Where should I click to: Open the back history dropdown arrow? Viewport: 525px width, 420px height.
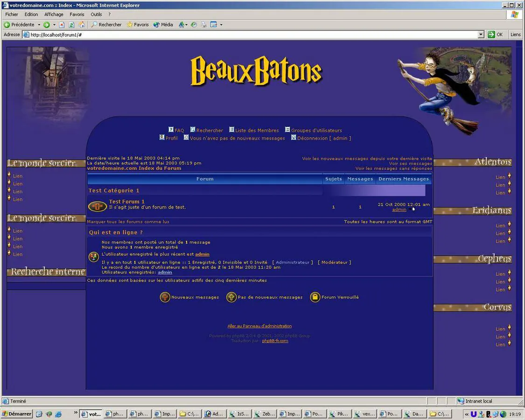39,24
